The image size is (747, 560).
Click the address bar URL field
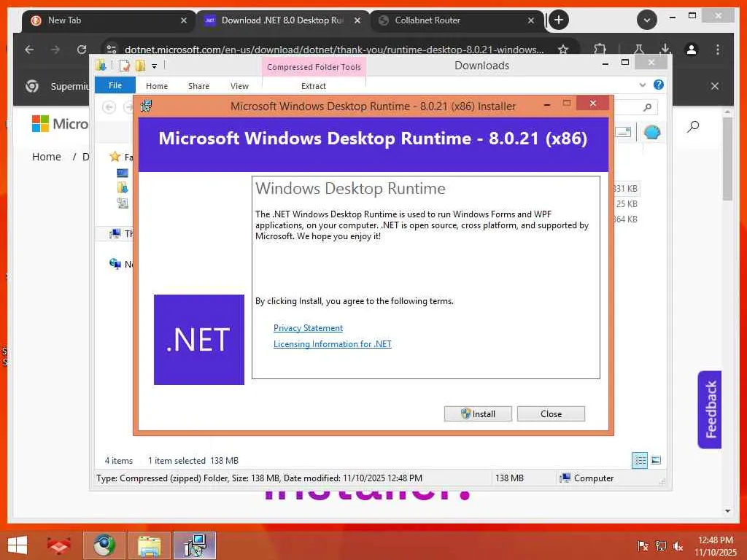pyautogui.click(x=333, y=50)
